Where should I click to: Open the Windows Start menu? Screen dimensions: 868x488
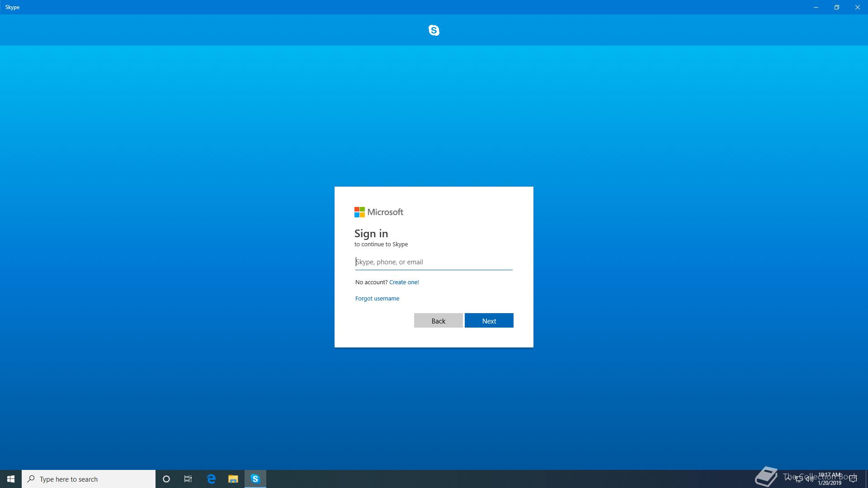pyautogui.click(x=11, y=479)
